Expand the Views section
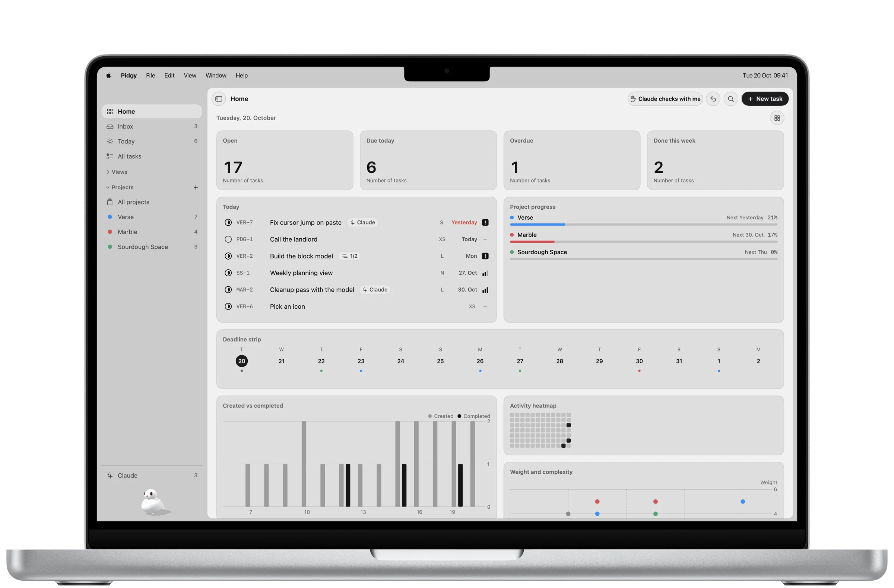Image resolution: width=894 pixels, height=588 pixels. pyautogui.click(x=117, y=172)
